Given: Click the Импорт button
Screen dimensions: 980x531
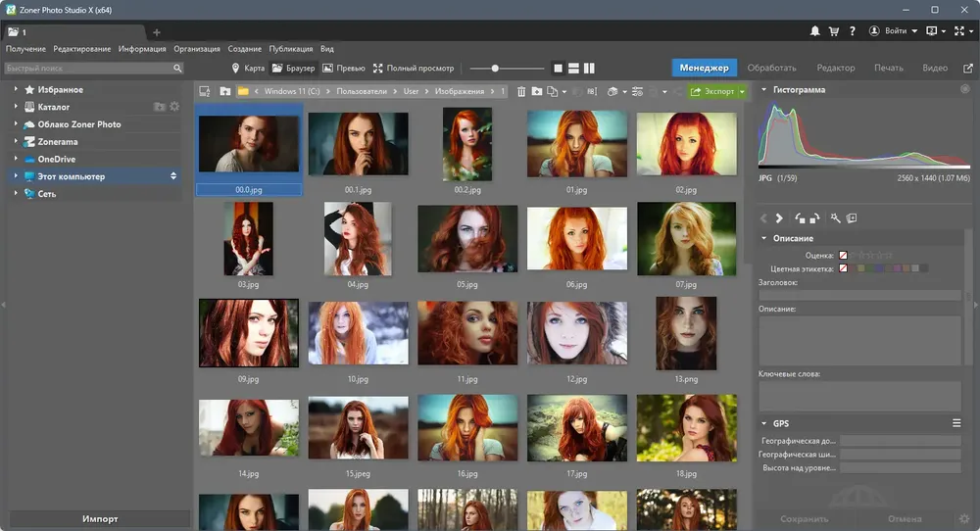Looking at the screenshot, I should pyautogui.click(x=100, y=518).
